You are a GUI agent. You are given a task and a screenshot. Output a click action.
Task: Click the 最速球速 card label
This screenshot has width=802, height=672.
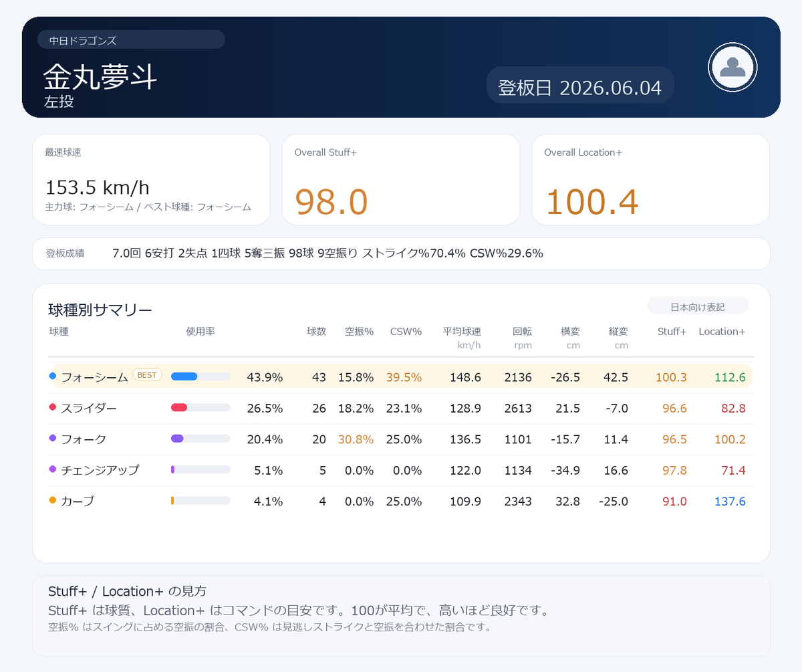63,152
